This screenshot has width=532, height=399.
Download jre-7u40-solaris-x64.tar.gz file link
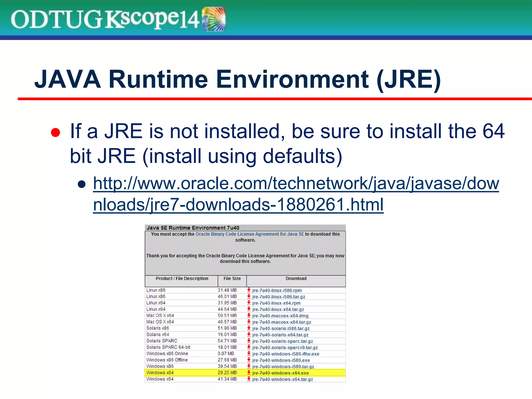click(x=280, y=335)
